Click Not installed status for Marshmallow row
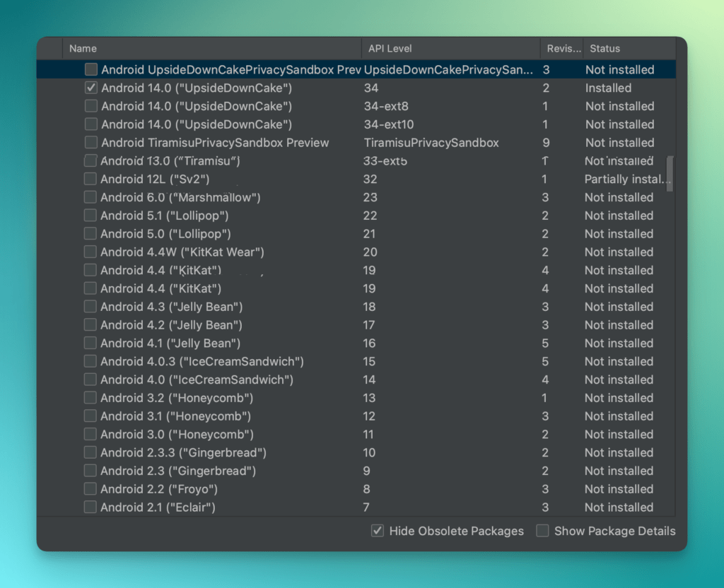 pos(619,198)
